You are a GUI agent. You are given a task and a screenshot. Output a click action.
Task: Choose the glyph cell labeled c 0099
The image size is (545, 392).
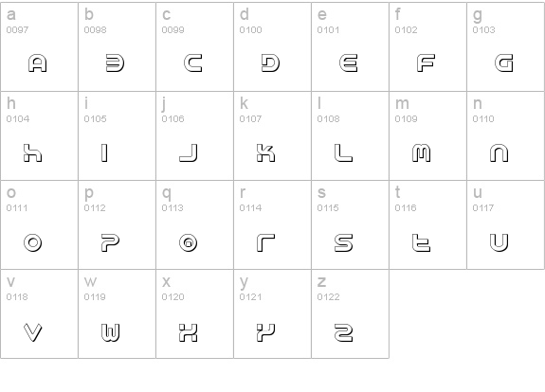[194, 46]
